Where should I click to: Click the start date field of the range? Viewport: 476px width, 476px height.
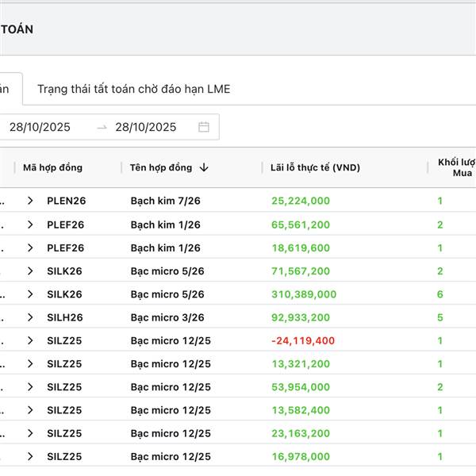40,127
